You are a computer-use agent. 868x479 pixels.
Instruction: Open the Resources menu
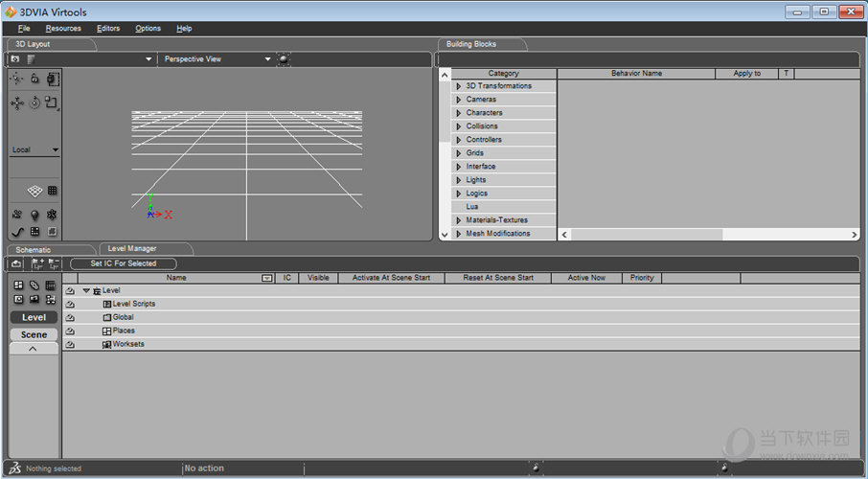coord(63,28)
